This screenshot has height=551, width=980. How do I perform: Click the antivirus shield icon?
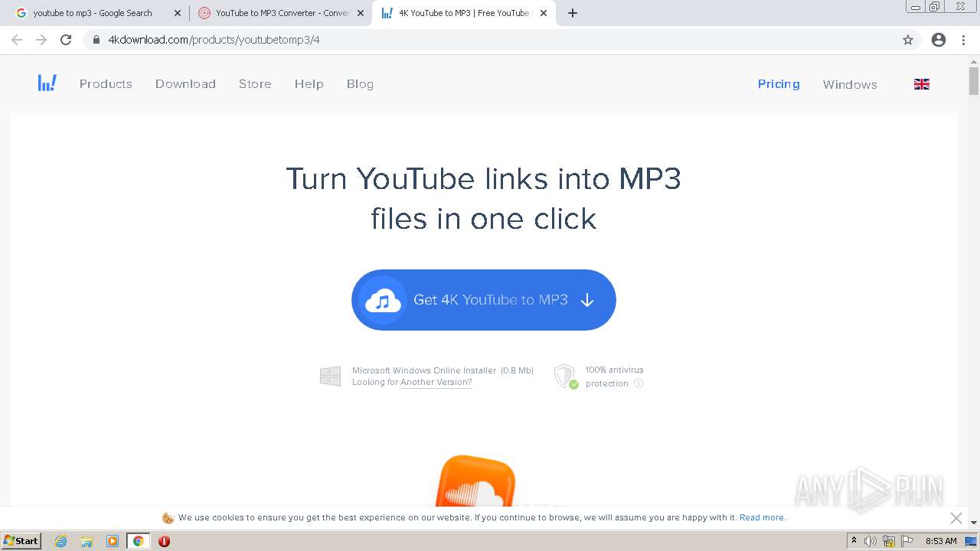click(566, 377)
